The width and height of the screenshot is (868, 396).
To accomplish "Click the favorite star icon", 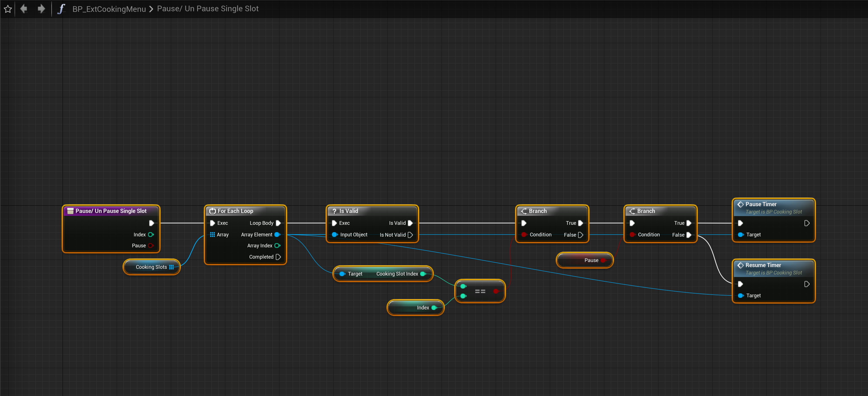I will [8, 9].
